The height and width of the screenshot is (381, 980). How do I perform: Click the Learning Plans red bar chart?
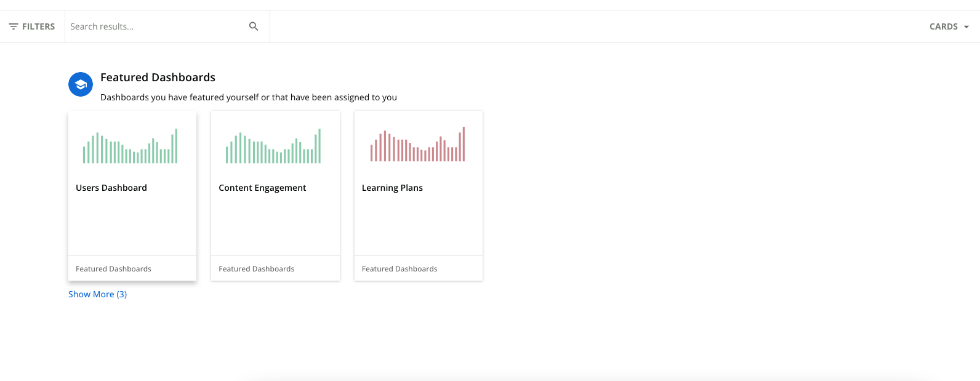click(x=417, y=144)
